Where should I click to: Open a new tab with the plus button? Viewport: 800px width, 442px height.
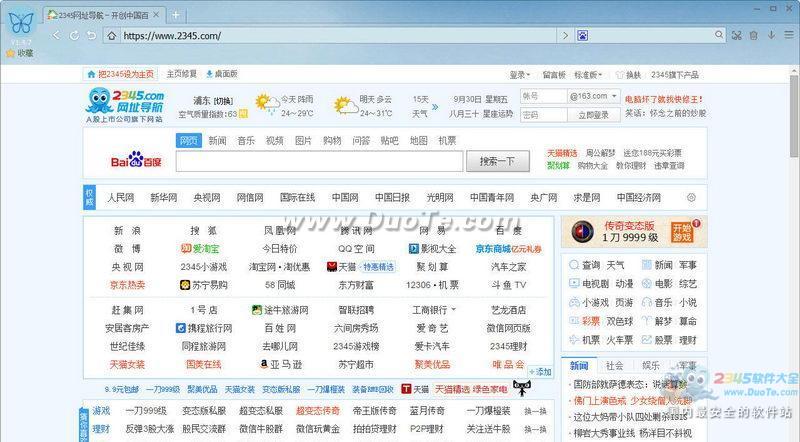point(176,15)
